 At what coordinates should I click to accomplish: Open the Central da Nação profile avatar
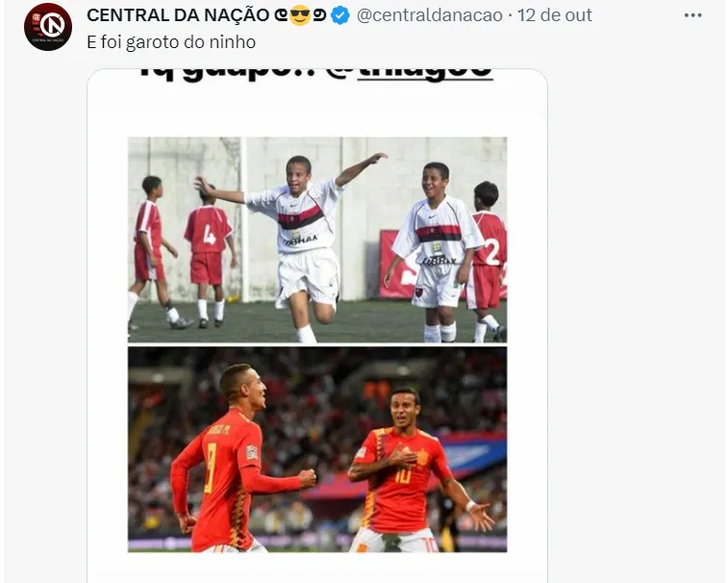[x=48, y=27]
